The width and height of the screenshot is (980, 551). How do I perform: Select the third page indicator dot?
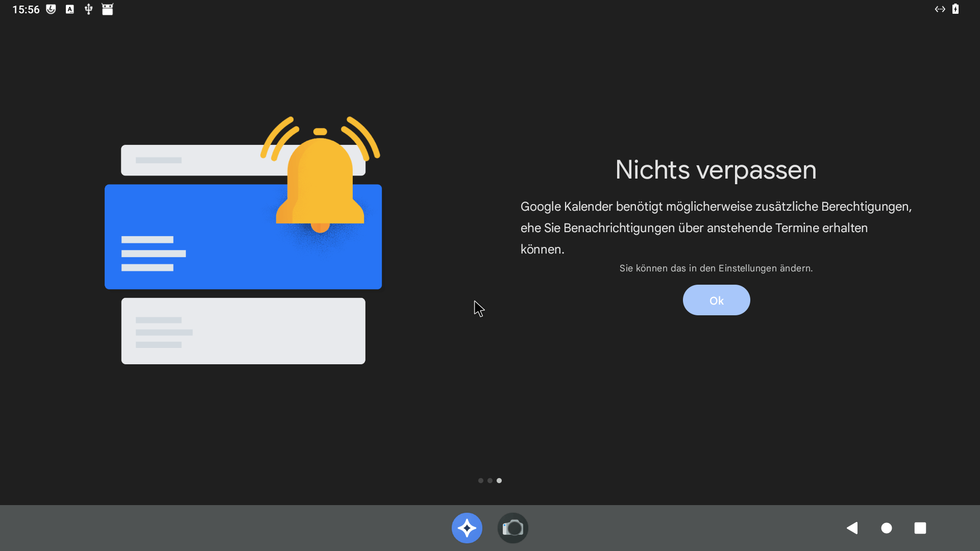point(499,481)
